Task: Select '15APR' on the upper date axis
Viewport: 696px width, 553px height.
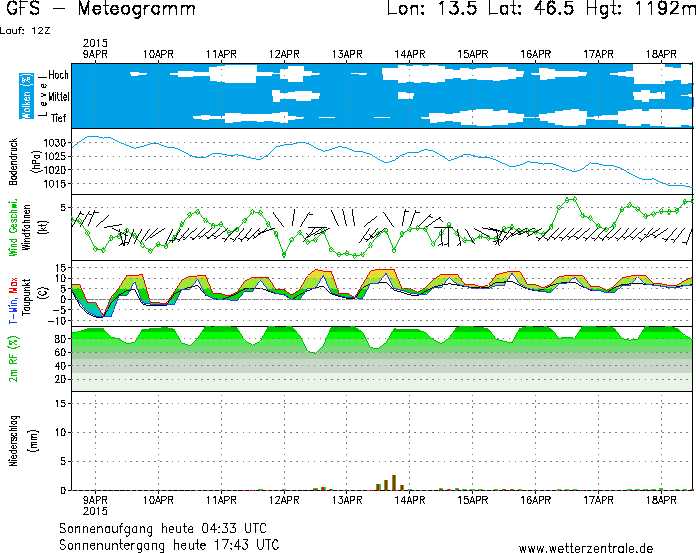Action: click(473, 54)
